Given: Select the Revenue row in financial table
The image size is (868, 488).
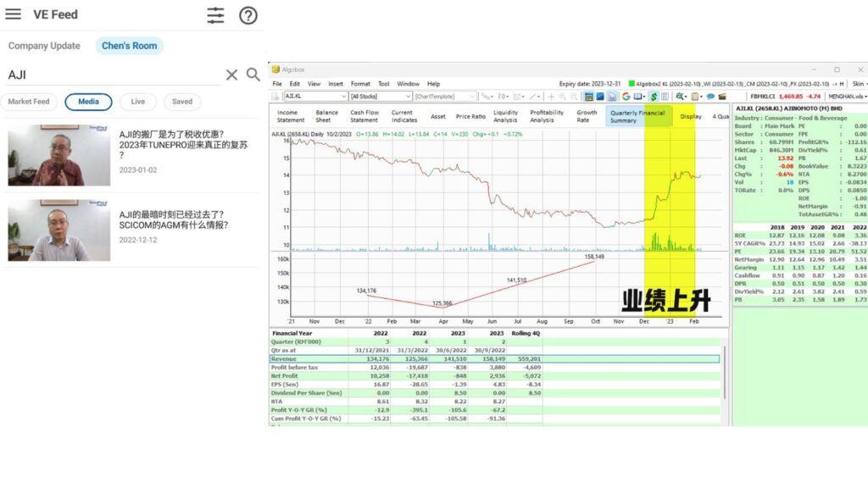Looking at the screenshot, I should [x=494, y=359].
